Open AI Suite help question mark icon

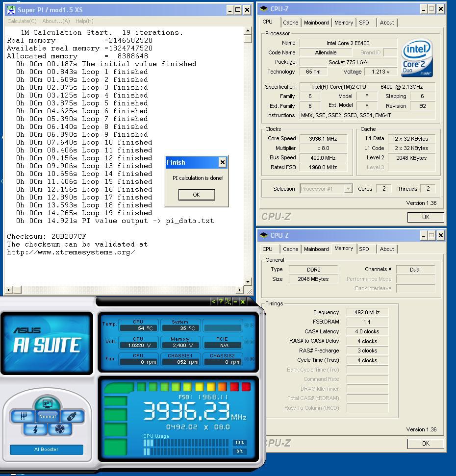[x=221, y=301]
